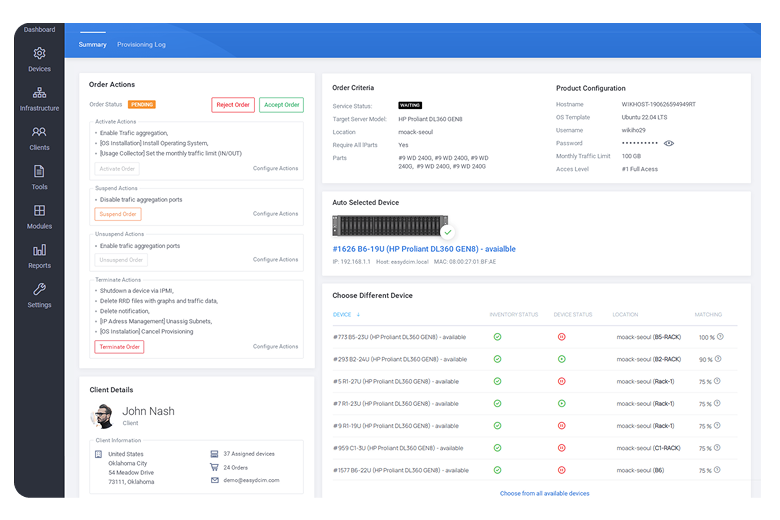Click demo@easydcim.com email address
The image size is (780, 520).
pos(251,481)
